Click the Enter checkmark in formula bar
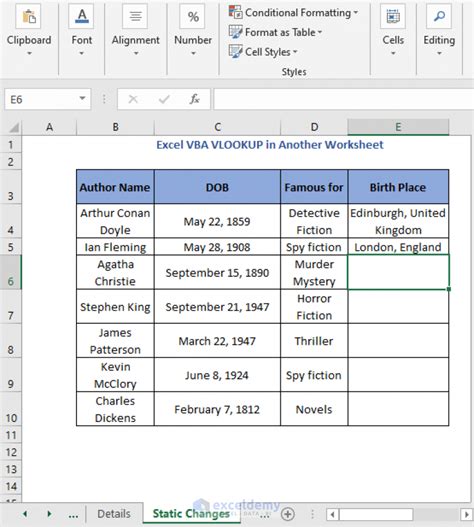The height and width of the screenshot is (527, 474). (x=164, y=99)
